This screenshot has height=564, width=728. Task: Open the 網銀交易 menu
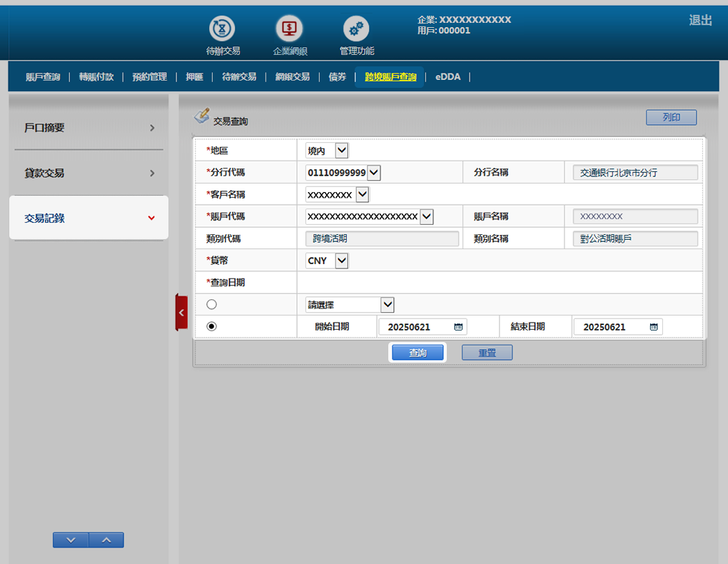click(293, 77)
